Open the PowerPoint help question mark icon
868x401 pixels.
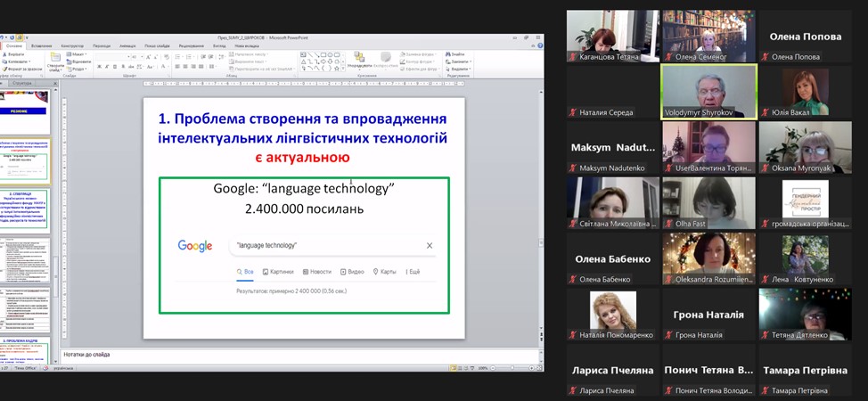(x=539, y=45)
